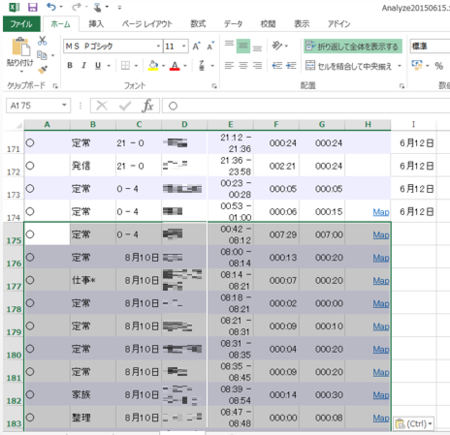The width and height of the screenshot is (450, 435).
Task: Open the Map link in row 174
Action: tap(381, 212)
